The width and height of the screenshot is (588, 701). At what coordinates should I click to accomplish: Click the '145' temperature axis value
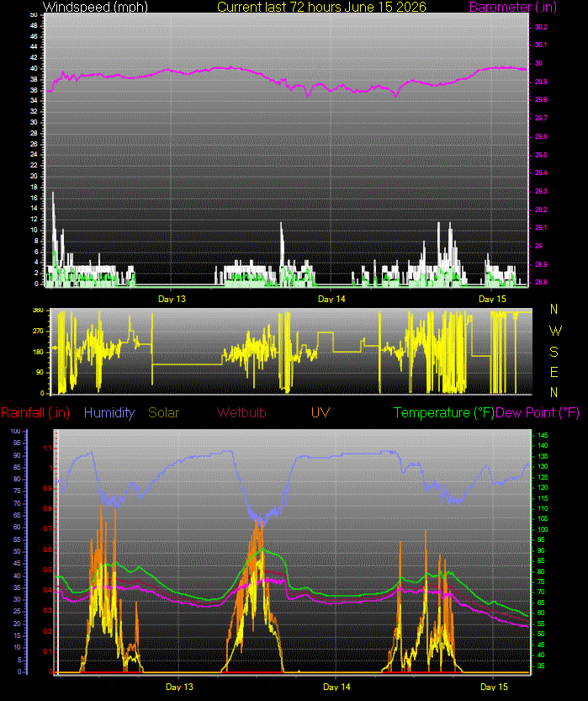543,435
